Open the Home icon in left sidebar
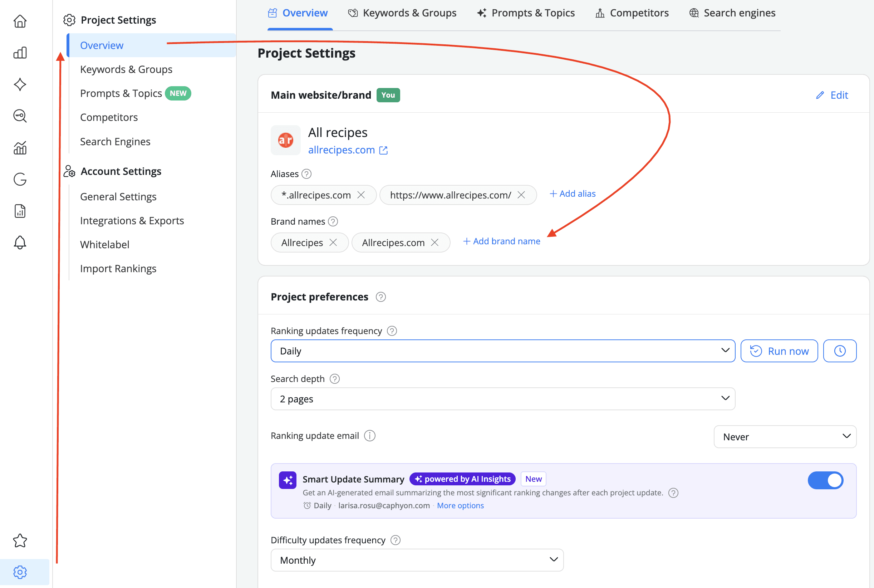This screenshot has height=588, width=874. pyautogui.click(x=20, y=21)
